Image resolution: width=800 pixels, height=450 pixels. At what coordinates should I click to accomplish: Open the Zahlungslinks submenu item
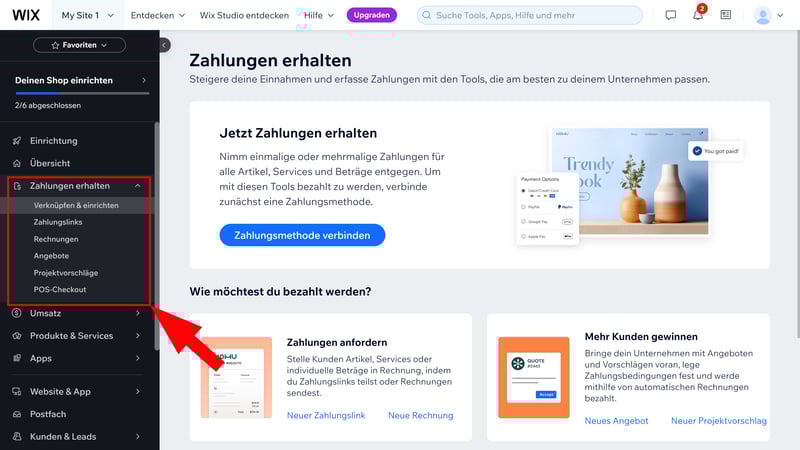[x=58, y=222]
